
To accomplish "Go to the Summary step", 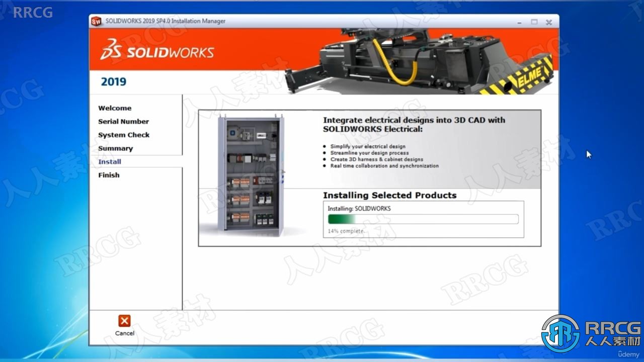I will pyautogui.click(x=115, y=148).
